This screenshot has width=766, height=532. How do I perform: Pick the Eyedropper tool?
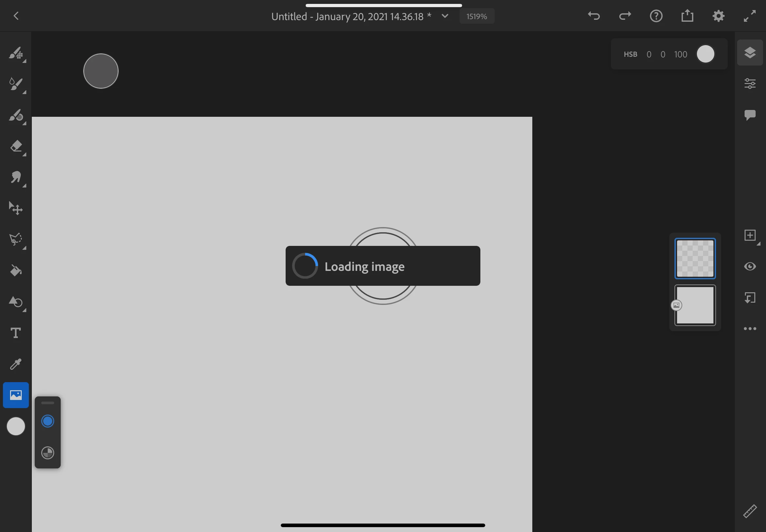[x=16, y=364]
